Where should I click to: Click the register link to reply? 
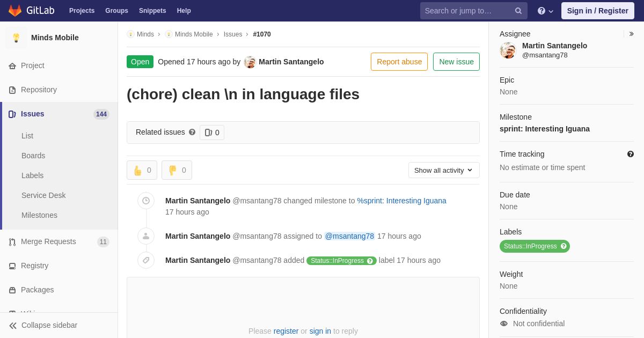[286, 331]
